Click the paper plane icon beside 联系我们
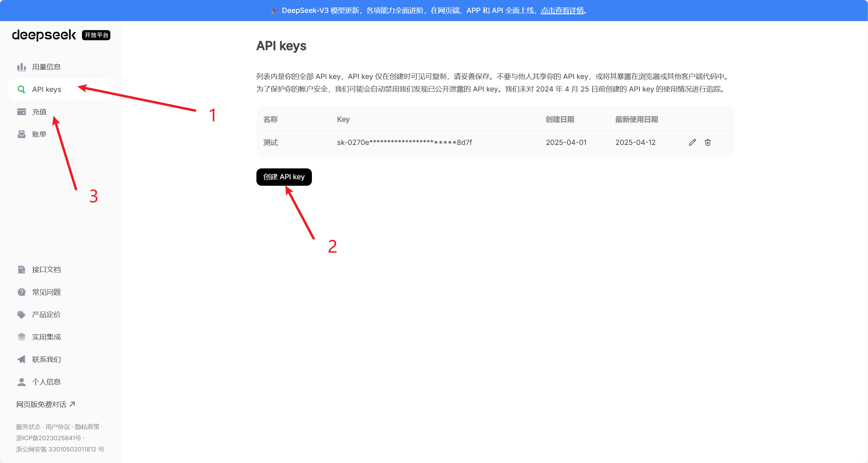868x463 pixels. coord(21,360)
